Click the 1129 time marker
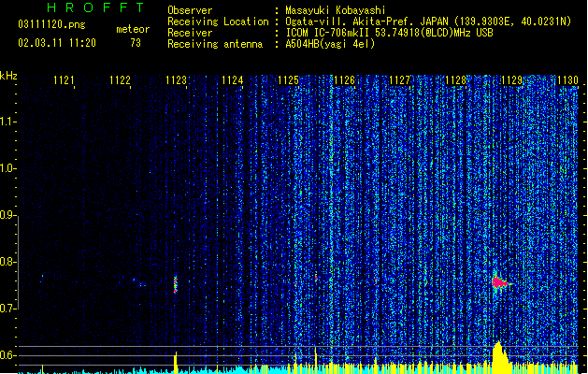The width and height of the screenshot is (588, 374). click(x=512, y=80)
